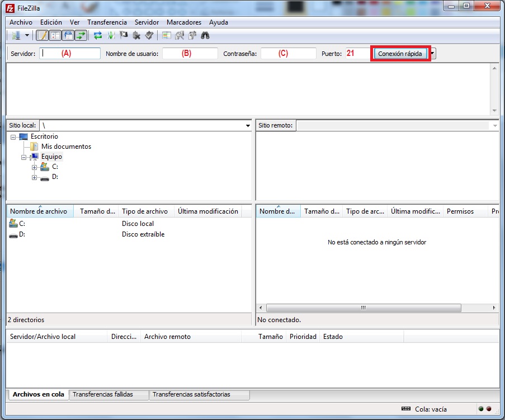Open the Ayuda menu
Screen dimensions: 505x420
click(218, 22)
